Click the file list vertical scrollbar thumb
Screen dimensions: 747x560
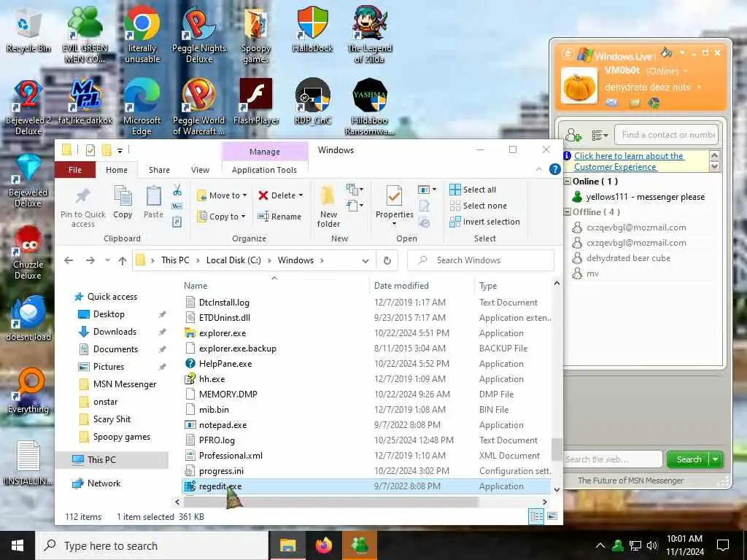coord(556,449)
